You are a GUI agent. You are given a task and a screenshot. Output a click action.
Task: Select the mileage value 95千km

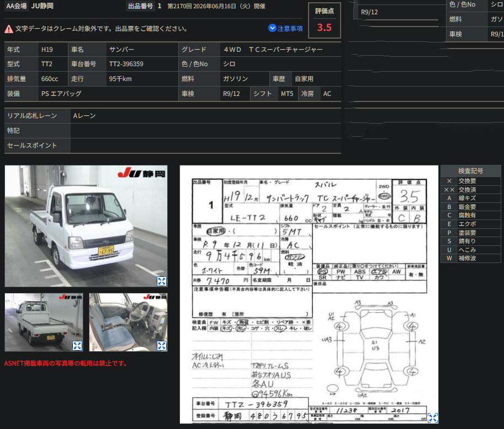tap(120, 79)
